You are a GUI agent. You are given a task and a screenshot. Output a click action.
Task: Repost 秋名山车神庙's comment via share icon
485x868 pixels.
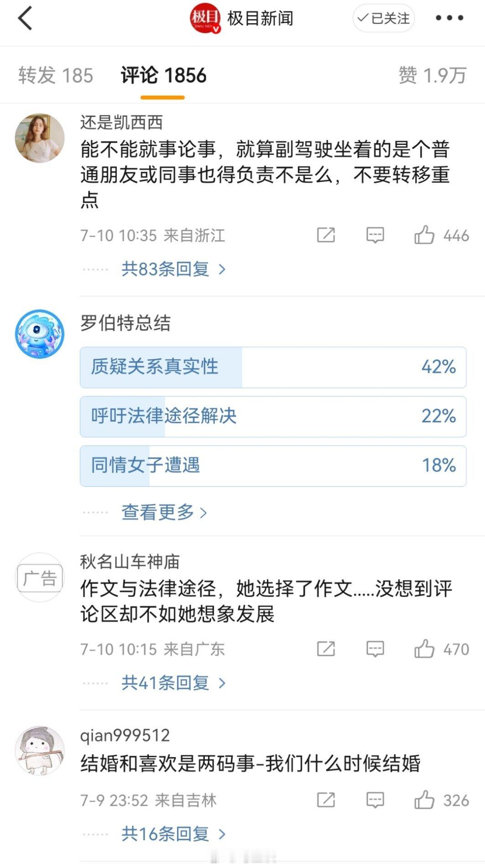tap(326, 649)
